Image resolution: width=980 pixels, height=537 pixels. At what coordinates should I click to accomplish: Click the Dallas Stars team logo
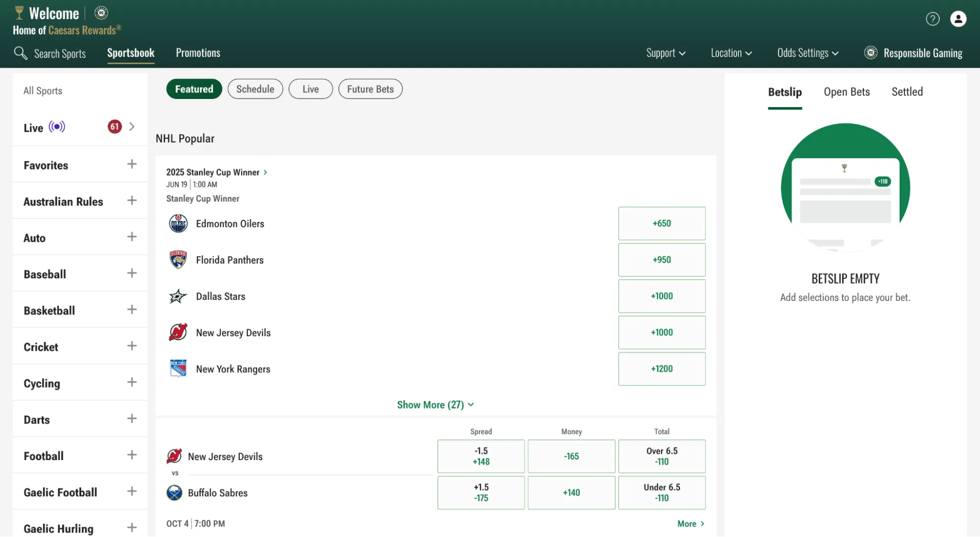[178, 296]
